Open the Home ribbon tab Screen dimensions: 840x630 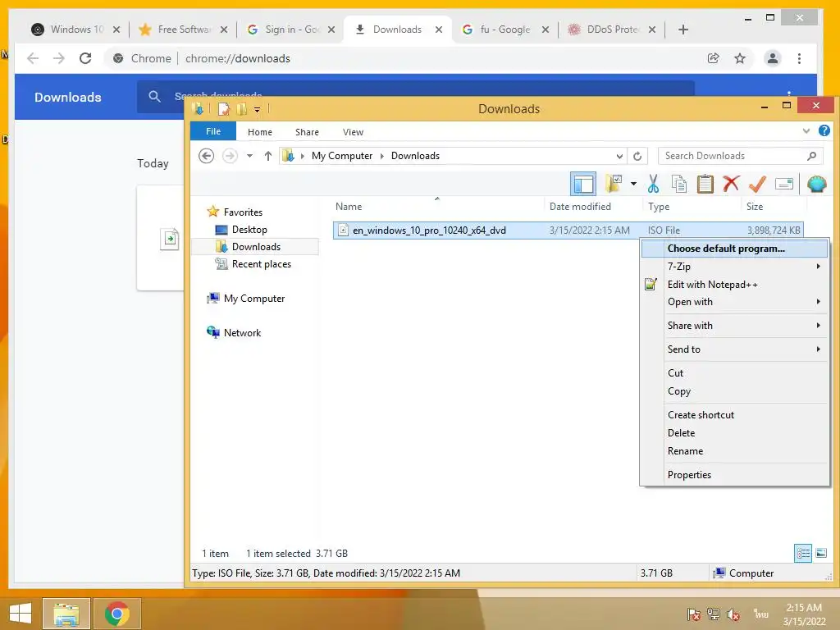point(260,132)
